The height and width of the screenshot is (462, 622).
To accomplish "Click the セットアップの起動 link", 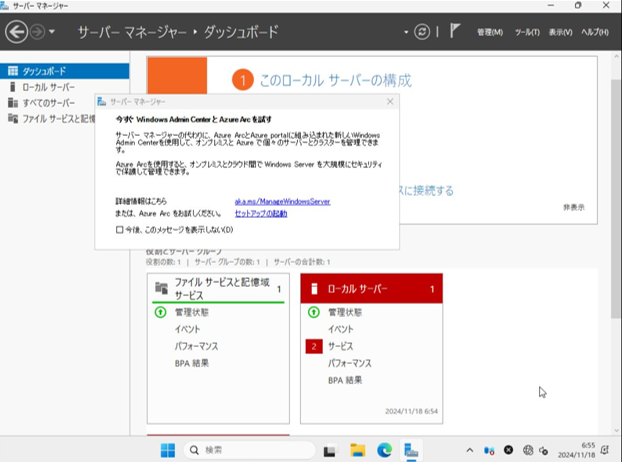I will click(261, 213).
